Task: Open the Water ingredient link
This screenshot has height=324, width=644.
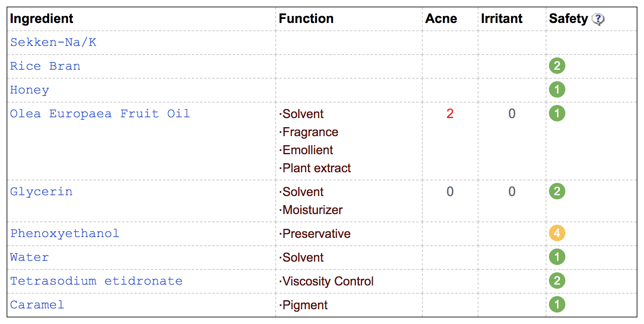Action: point(29,257)
